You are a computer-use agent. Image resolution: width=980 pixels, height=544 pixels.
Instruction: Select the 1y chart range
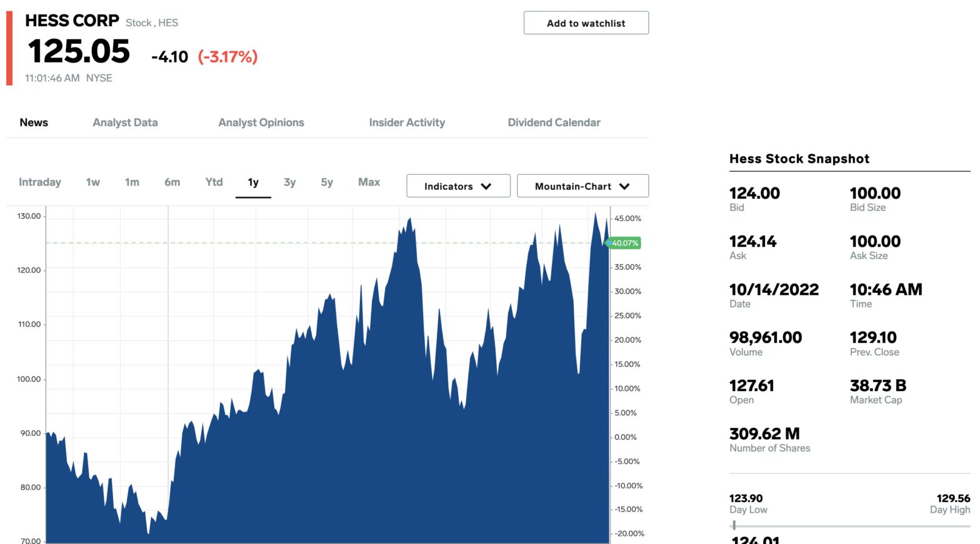(253, 182)
